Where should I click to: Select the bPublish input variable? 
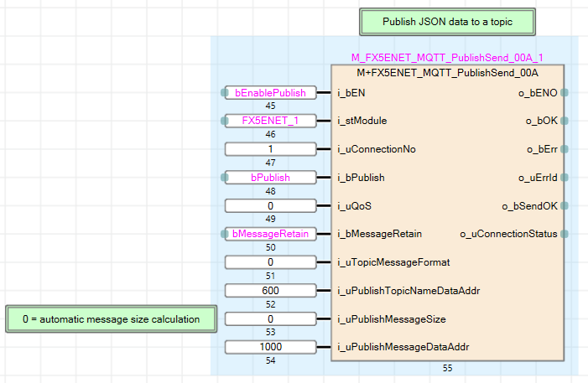coord(270,178)
